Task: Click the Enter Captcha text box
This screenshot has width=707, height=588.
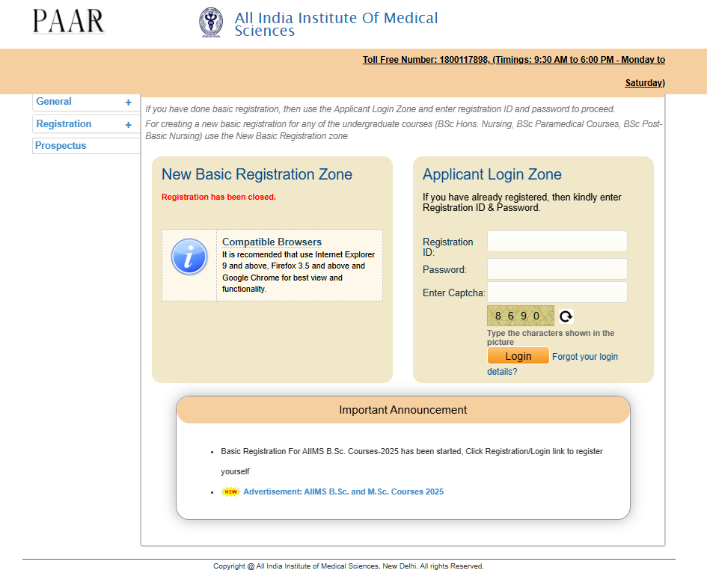Action: [557, 293]
